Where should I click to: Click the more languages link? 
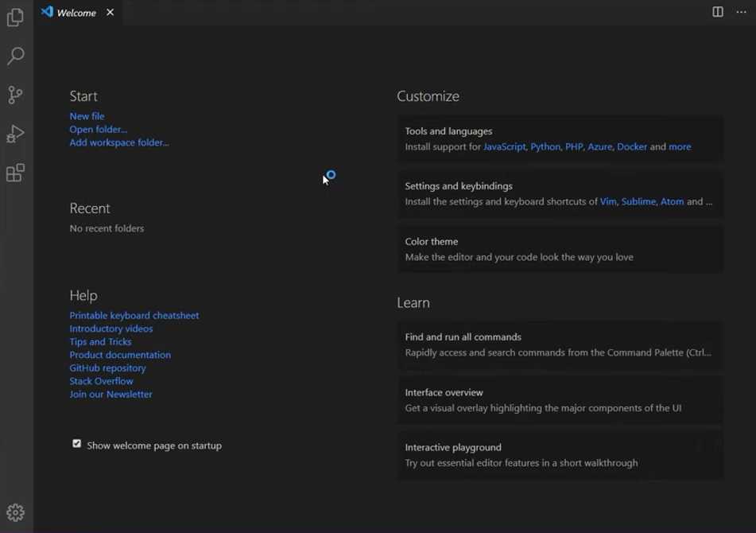click(680, 146)
